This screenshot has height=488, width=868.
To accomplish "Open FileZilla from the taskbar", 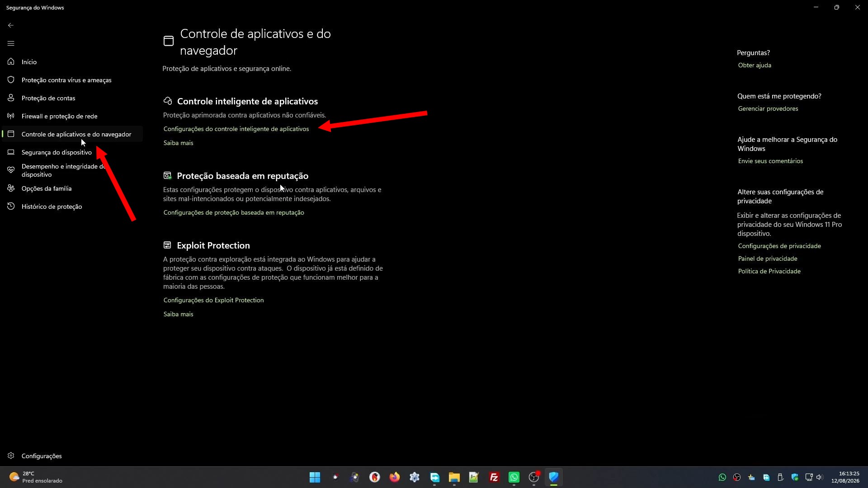I will [x=494, y=477].
